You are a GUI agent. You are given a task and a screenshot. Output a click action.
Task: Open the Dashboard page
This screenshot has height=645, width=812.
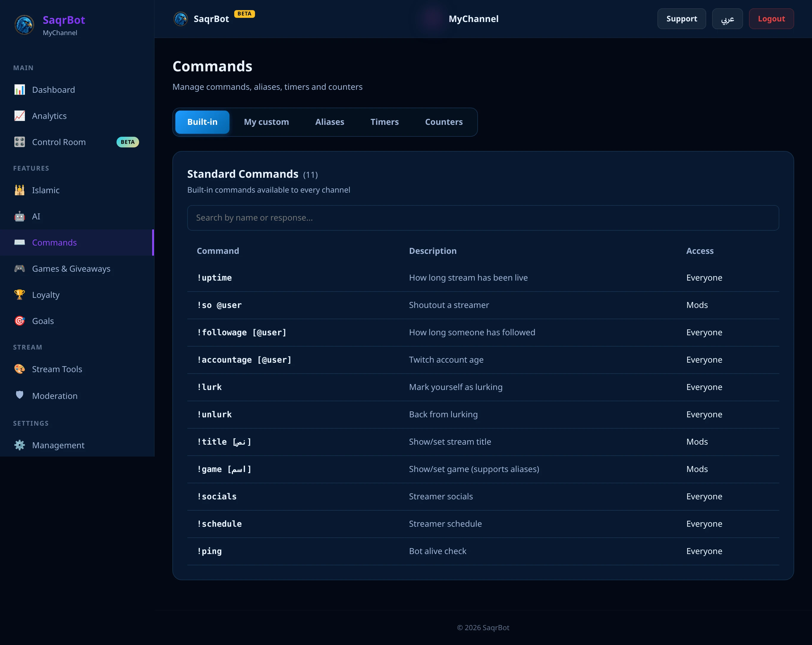click(77, 90)
